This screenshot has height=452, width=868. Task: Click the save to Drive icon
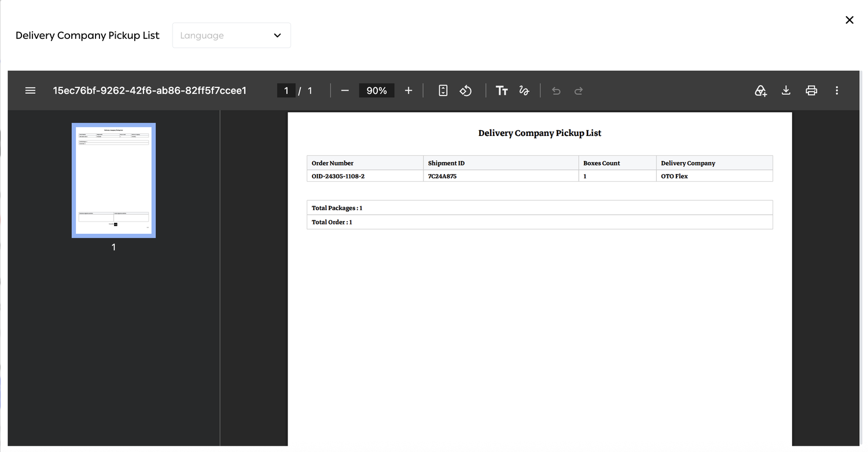(x=760, y=90)
